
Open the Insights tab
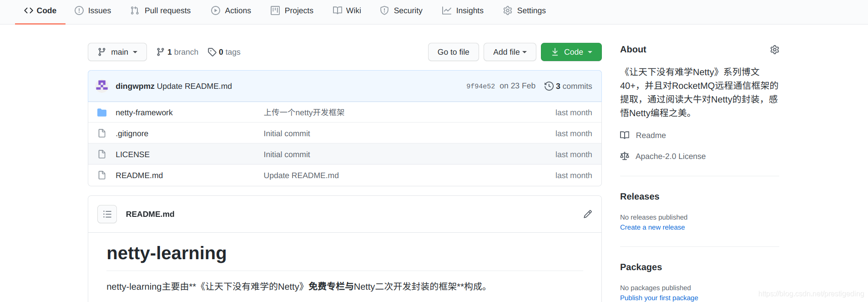(x=463, y=10)
